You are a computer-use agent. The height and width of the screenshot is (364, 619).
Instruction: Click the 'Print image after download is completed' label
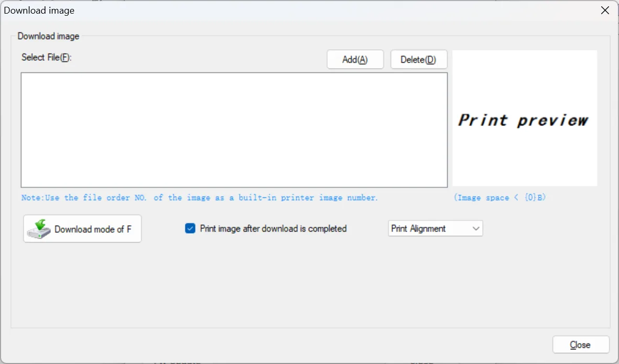273,228
